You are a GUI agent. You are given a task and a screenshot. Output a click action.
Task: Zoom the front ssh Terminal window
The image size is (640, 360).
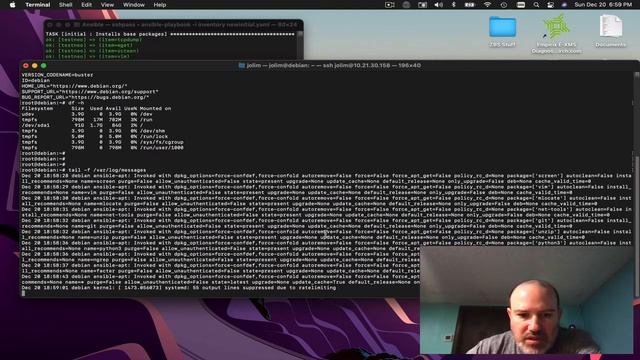coord(44,65)
